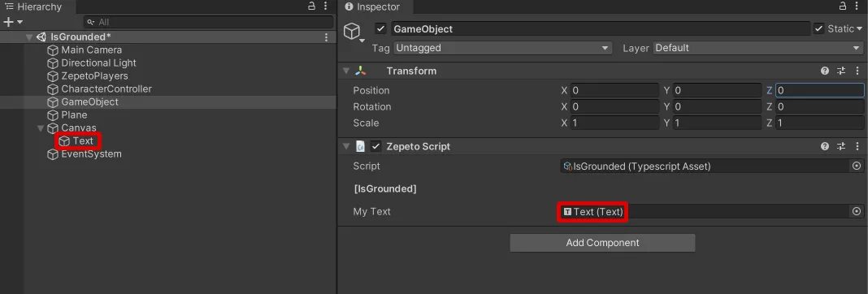Viewport: 868px width, 294px height.
Task: Click the Scale X field
Action: [x=614, y=123]
